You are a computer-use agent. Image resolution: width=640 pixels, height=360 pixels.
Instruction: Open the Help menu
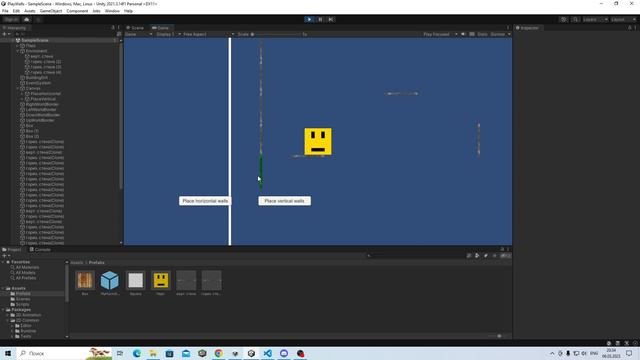coord(128,11)
